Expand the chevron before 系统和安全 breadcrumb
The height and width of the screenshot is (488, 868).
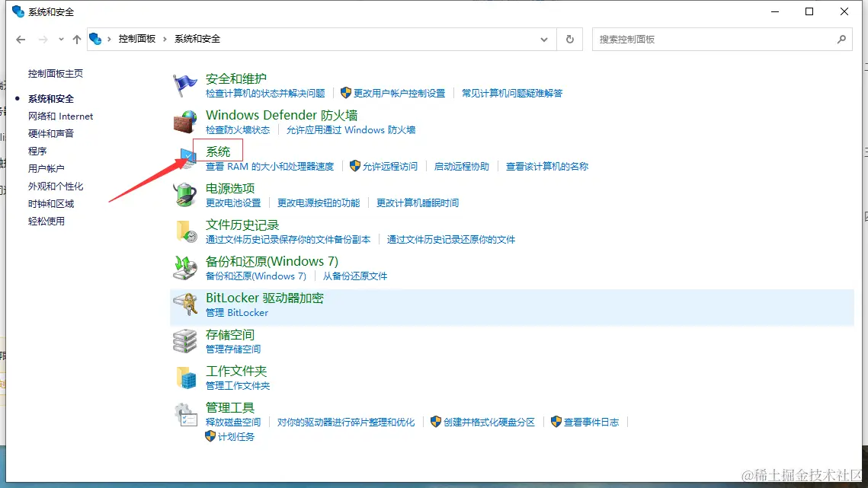(x=165, y=40)
